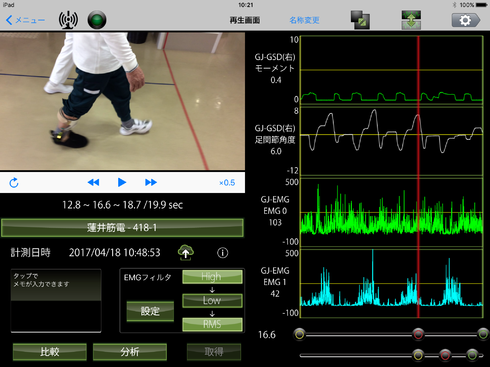Change the ×0.5 playback speed
Image resolution: width=490 pixels, height=367 pixels.
(227, 183)
